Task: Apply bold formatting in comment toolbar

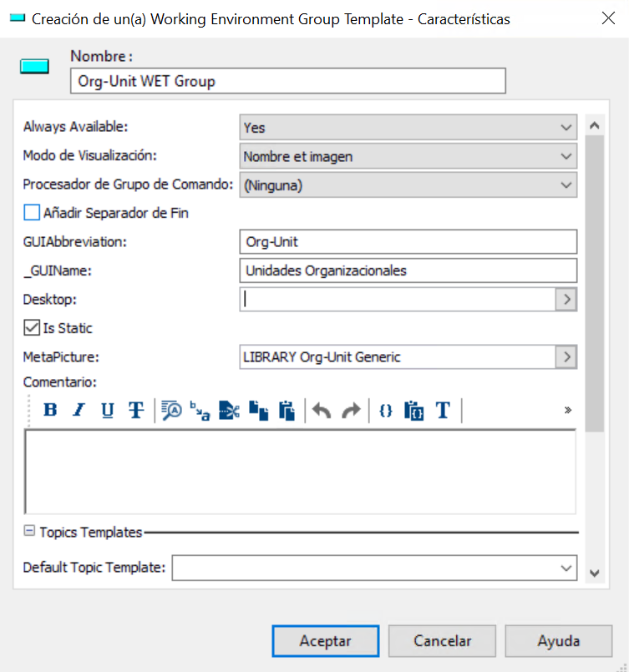Action: tap(50, 410)
